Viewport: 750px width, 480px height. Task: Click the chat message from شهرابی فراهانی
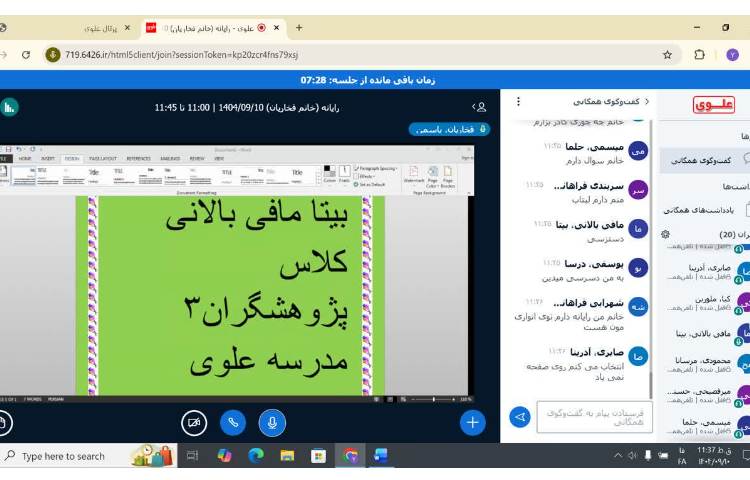click(569, 321)
